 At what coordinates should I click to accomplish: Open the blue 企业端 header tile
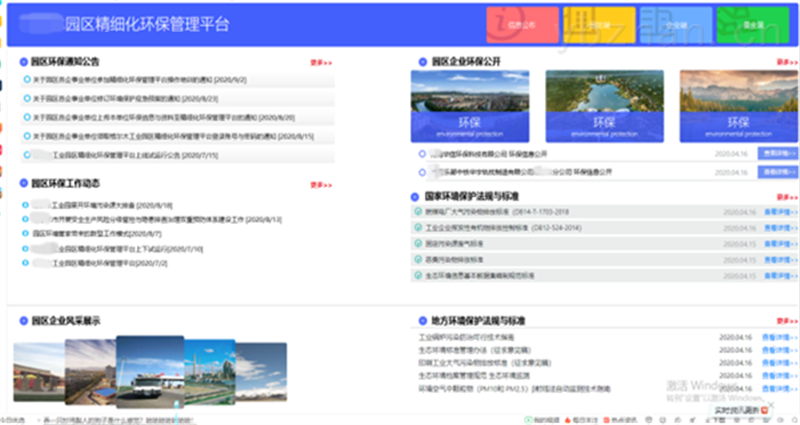675,24
